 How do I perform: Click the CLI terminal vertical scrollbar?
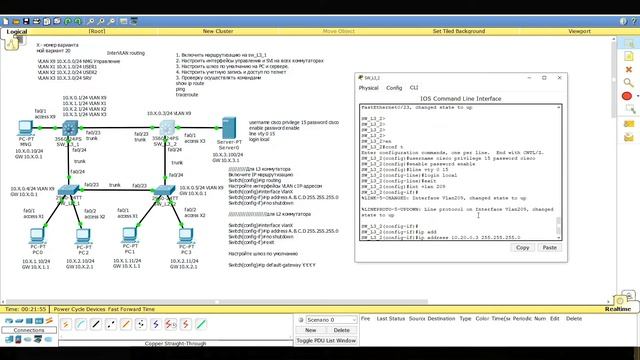click(x=559, y=172)
